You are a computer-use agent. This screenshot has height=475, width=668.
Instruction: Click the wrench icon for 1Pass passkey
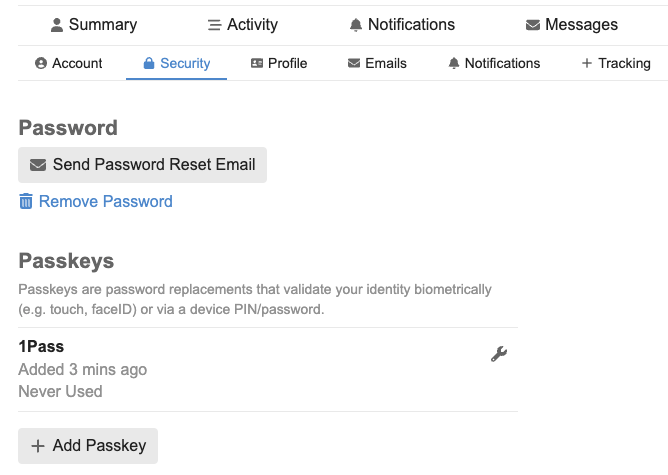[499, 354]
